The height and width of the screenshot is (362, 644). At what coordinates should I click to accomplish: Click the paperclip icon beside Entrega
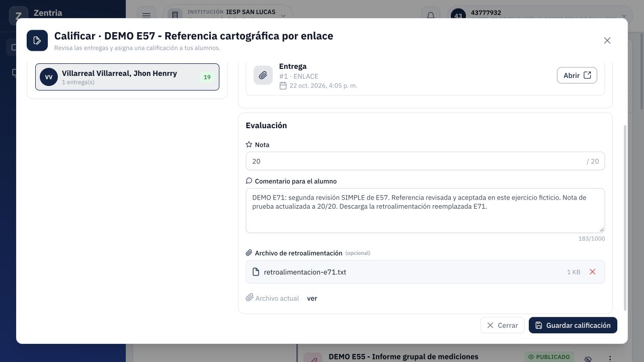coord(263,75)
